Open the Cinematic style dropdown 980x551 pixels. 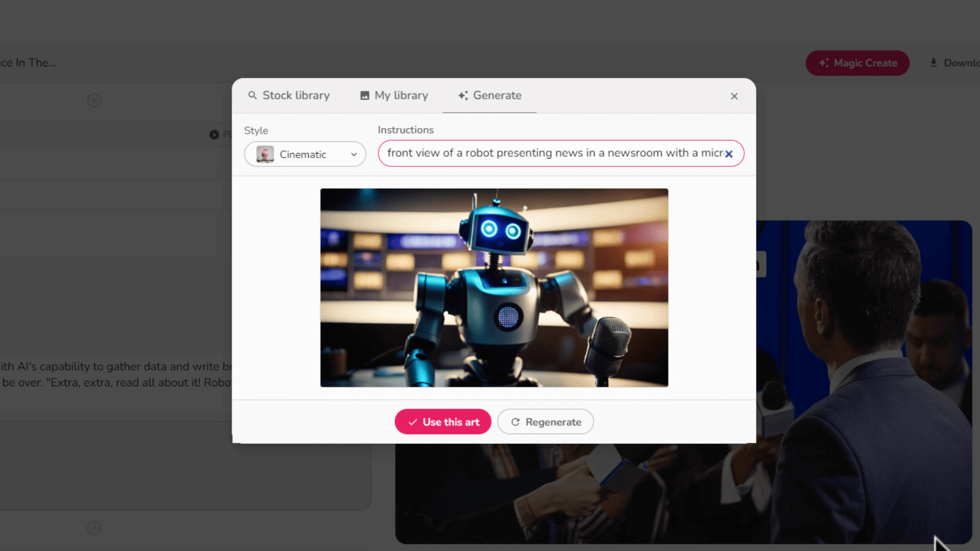point(354,154)
